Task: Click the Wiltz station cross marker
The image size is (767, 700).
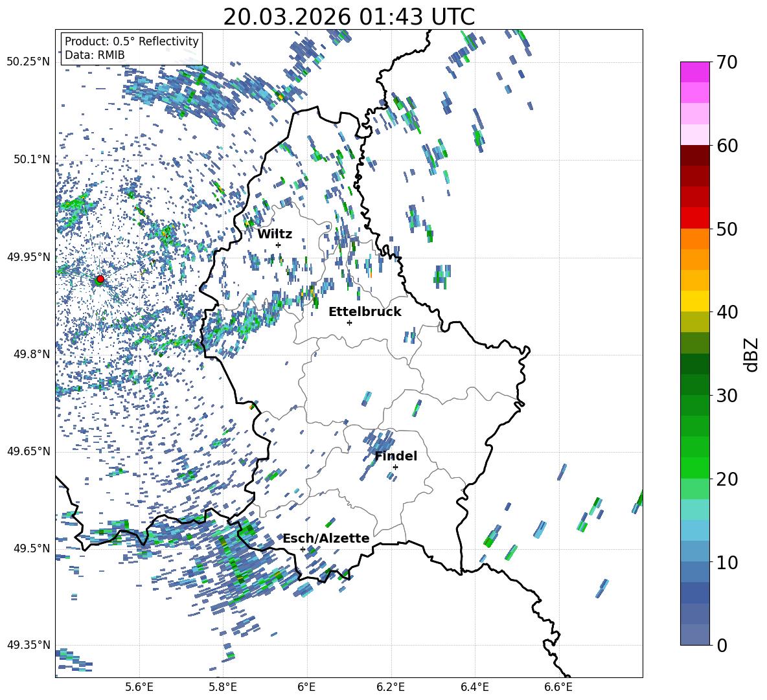Action: point(279,245)
